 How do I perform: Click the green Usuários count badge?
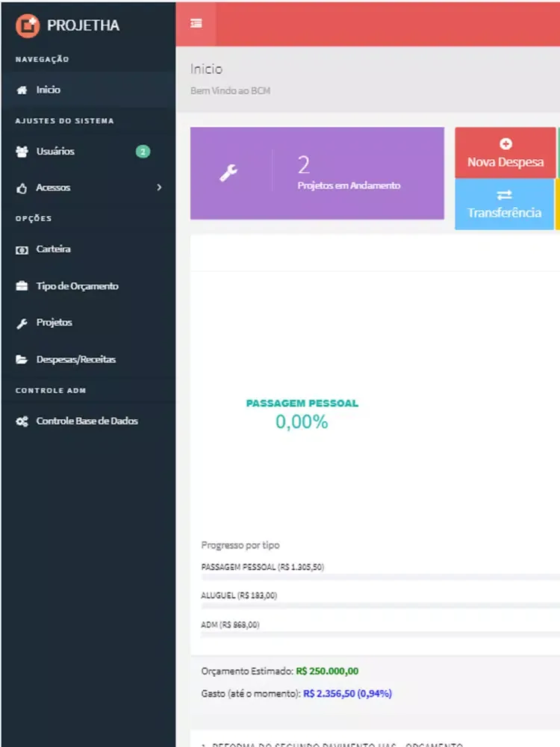point(143,152)
